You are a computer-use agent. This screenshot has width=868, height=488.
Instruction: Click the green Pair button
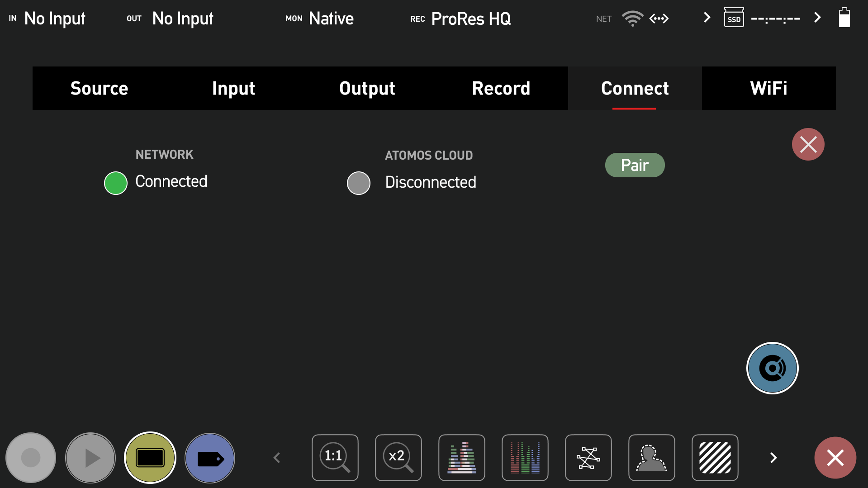pyautogui.click(x=635, y=165)
